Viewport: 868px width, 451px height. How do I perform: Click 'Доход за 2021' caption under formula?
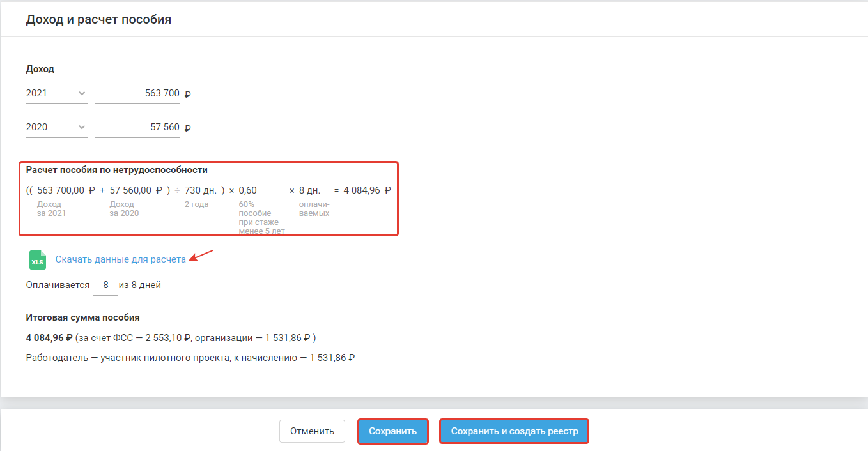click(52, 209)
